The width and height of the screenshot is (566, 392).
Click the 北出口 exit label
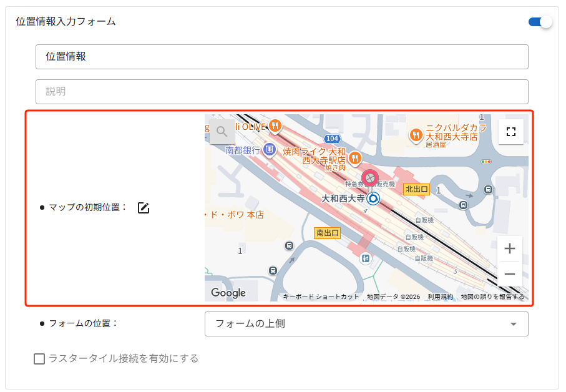(x=417, y=189)
